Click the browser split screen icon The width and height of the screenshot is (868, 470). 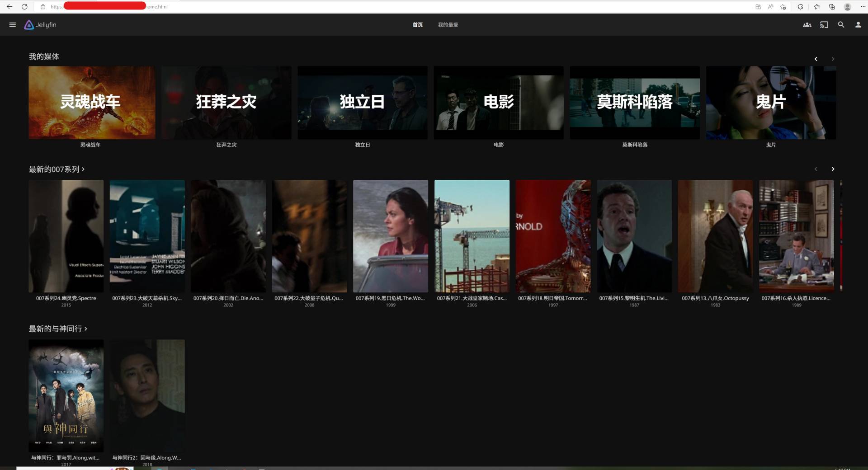tap(758, 7)
